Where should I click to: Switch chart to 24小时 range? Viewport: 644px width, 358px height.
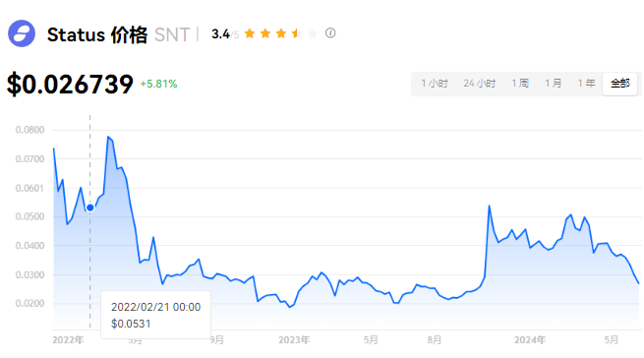pyautogui.click(x=479, y=84)
